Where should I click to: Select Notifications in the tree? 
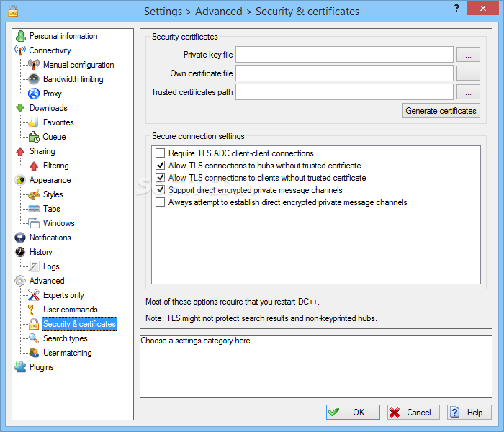tap(50, 238)
